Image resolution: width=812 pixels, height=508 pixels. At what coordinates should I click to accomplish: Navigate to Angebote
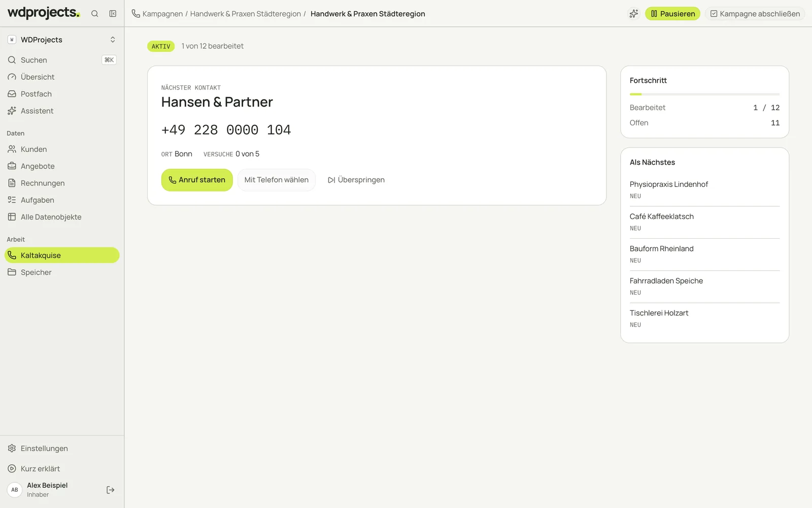62,166
